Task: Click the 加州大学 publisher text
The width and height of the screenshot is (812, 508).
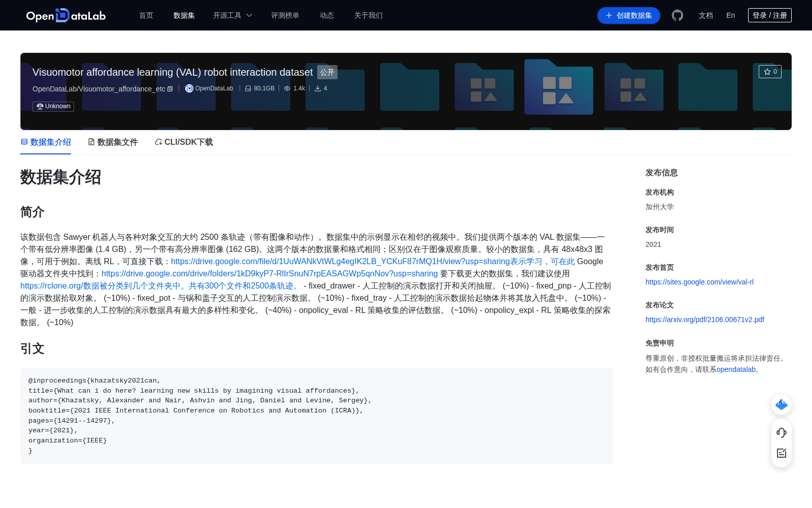Action: 660,207
